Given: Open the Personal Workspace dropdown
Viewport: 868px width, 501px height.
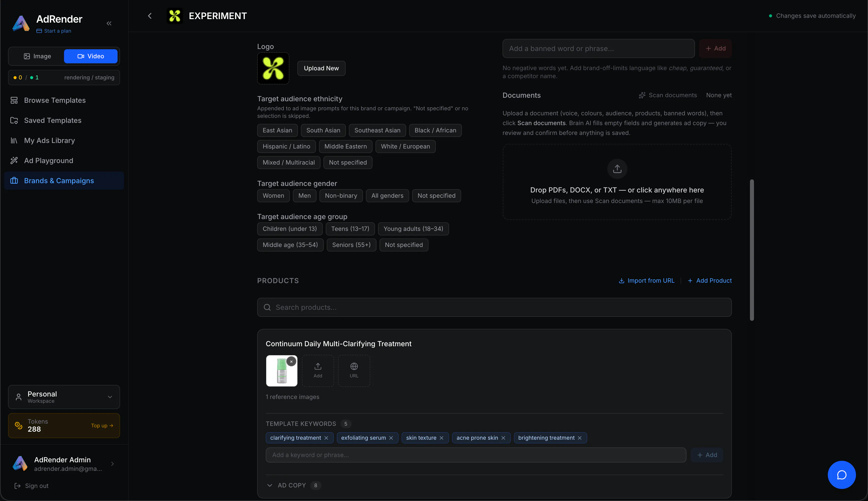Looking at the screenshot, I should pyautogui.click(x=64, y=397).
